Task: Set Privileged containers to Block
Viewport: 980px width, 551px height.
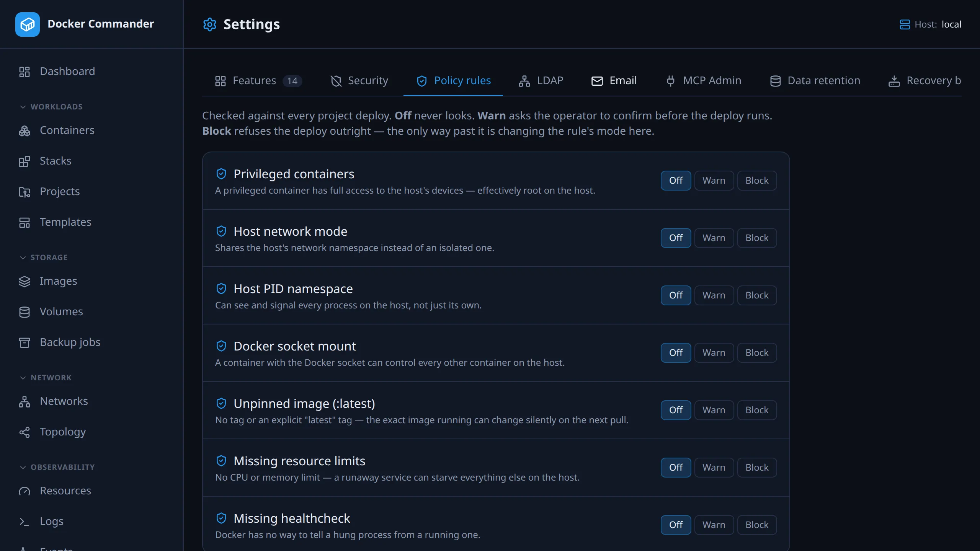Action: point(757,181)
